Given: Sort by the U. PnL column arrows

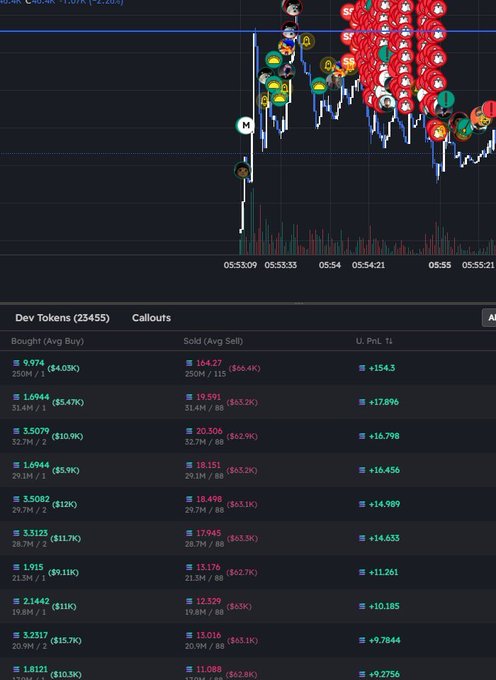Looking at the screenshot, I should [x=389, y=341].
